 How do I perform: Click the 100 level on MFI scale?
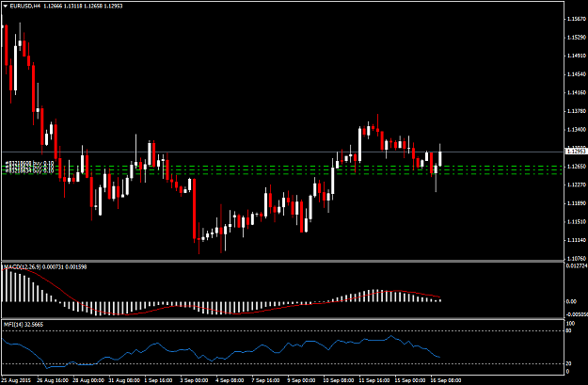click(x=570, y=324)
